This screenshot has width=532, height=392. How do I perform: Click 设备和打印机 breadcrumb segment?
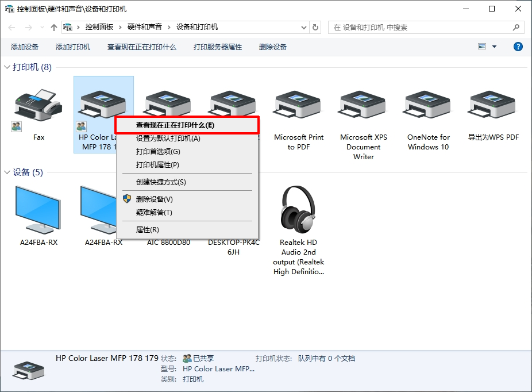[197, 27]
